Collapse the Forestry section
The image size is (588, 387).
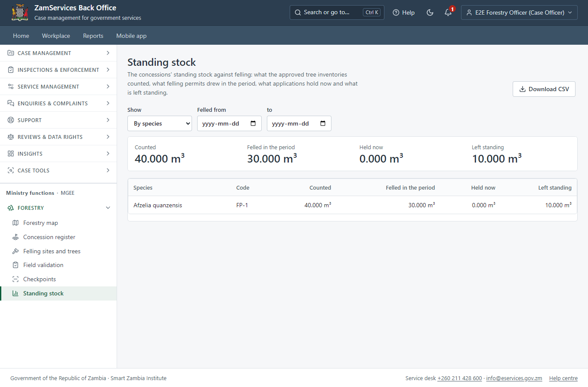(59, 208)
